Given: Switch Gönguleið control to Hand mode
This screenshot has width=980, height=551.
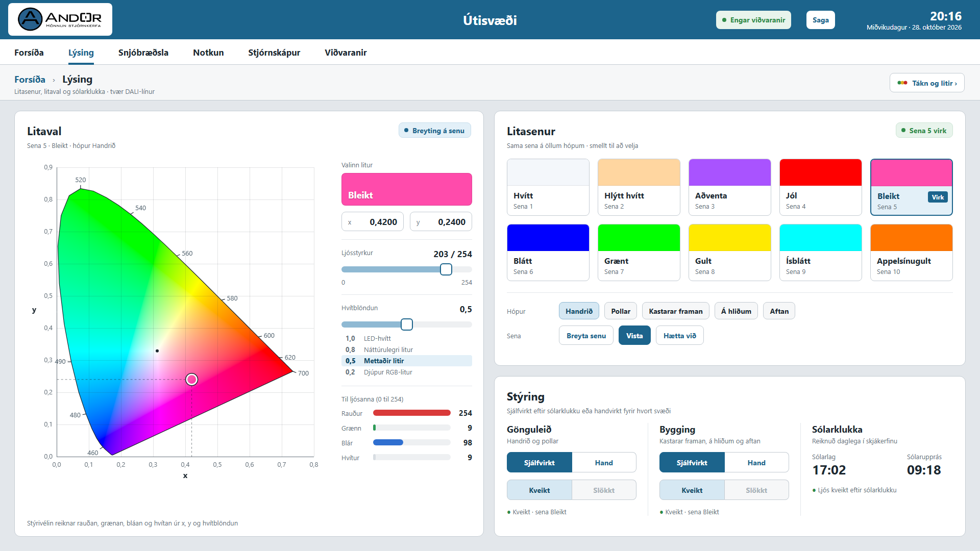Looking at the screenshot, I should (x=604, y=463).
